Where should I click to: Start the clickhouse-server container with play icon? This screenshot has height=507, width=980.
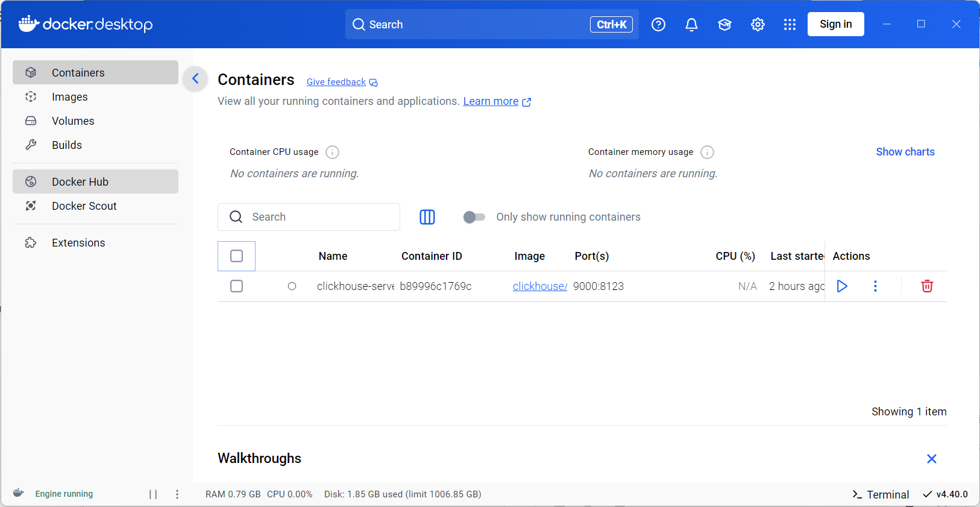coord(842,286)
